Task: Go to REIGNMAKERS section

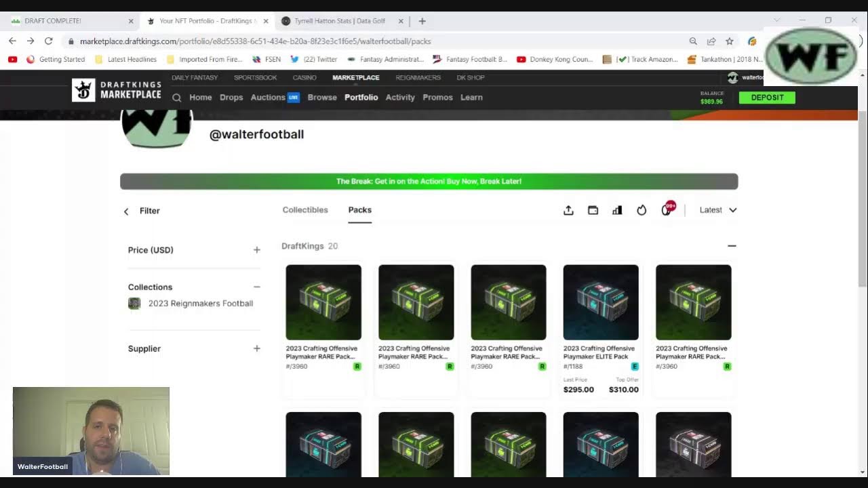Action: [x=418, y=78]
